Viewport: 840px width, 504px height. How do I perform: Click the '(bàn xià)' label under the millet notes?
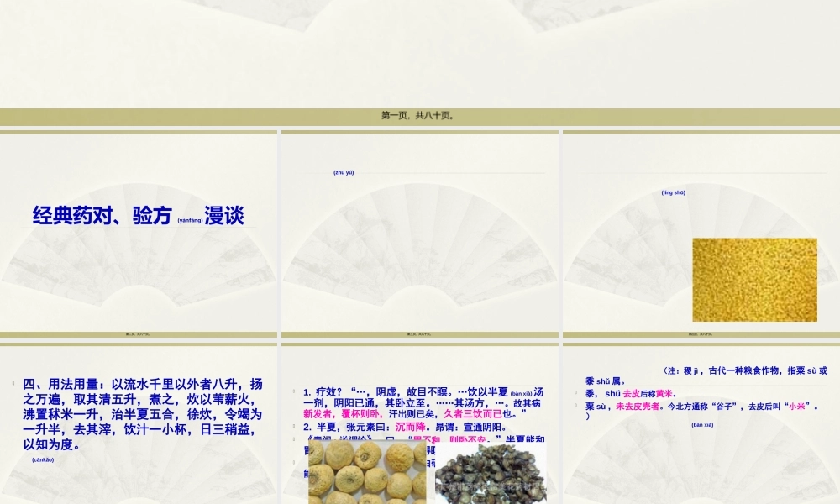[x=702, y=425]
